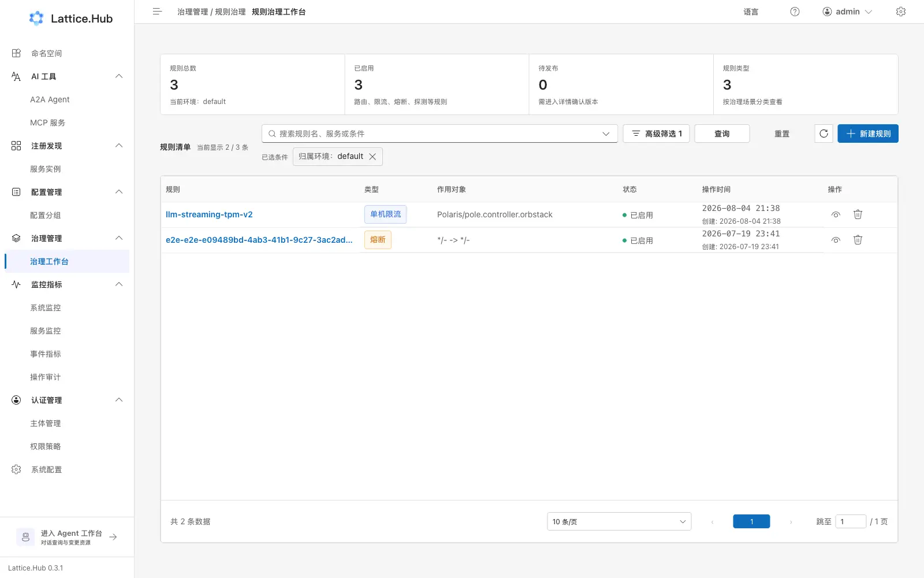Click the 认证管理 user icon

pos(16,400)
